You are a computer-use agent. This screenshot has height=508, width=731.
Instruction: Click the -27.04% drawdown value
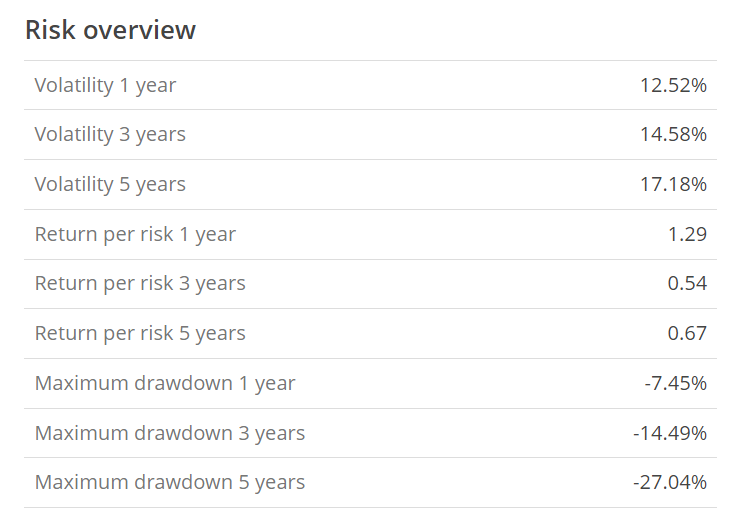670,482
